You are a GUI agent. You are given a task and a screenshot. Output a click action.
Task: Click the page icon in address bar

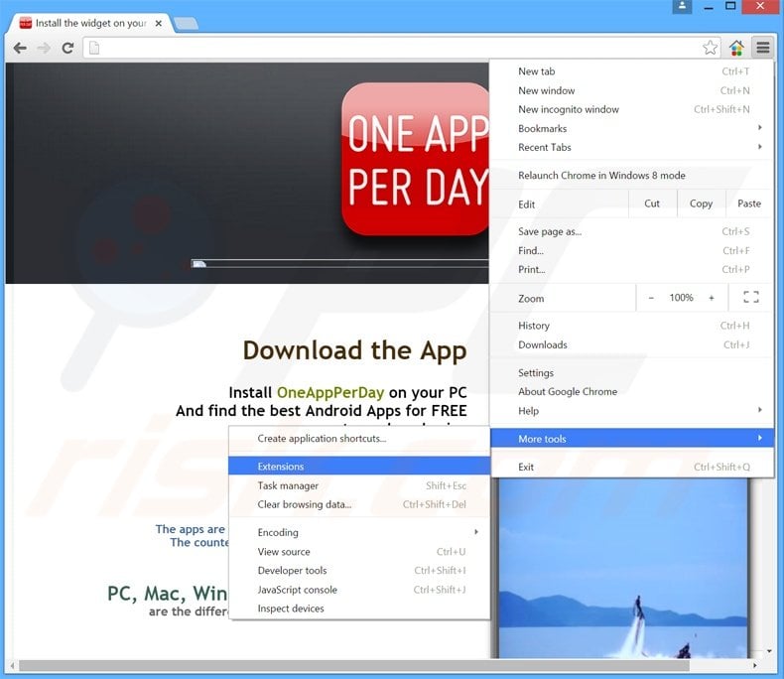(x=94, y=48)
